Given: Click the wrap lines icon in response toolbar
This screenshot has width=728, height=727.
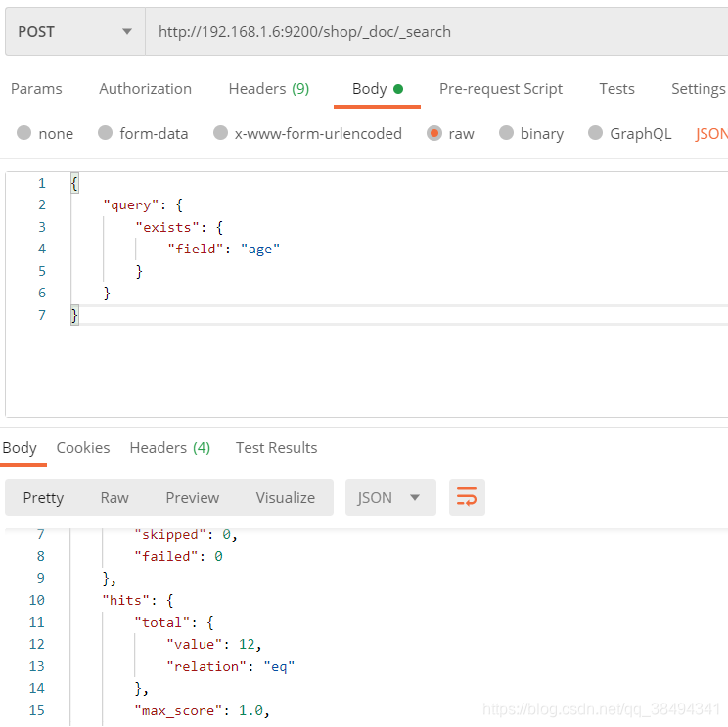Looking at the screenshot, I should click(467, 497).
